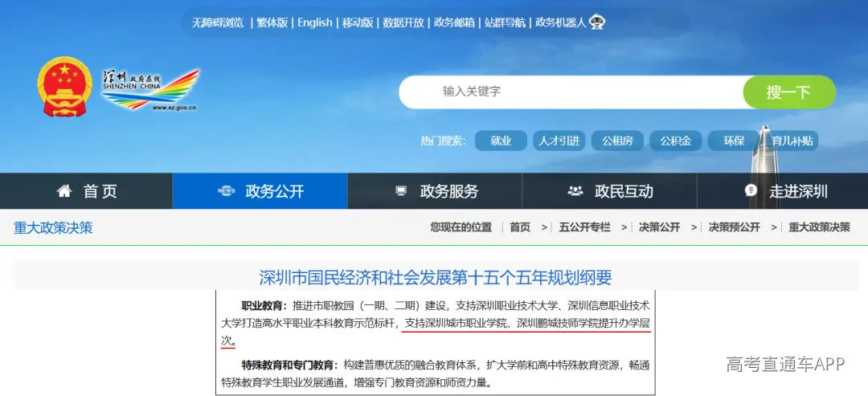Switch to 繁体版 traditional Chinese
Viewport: 868px width, 396px height.
[272, 22]
